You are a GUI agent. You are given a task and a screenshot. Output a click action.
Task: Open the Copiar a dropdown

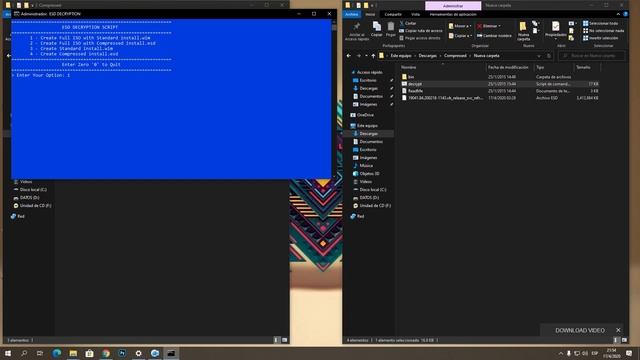tap(459, 36)
